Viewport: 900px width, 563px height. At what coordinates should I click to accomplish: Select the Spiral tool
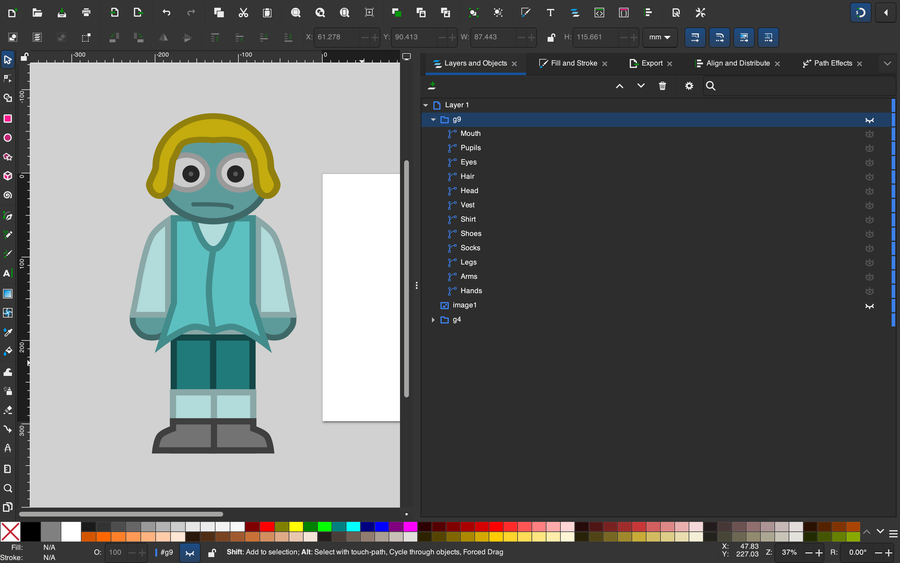8,196
